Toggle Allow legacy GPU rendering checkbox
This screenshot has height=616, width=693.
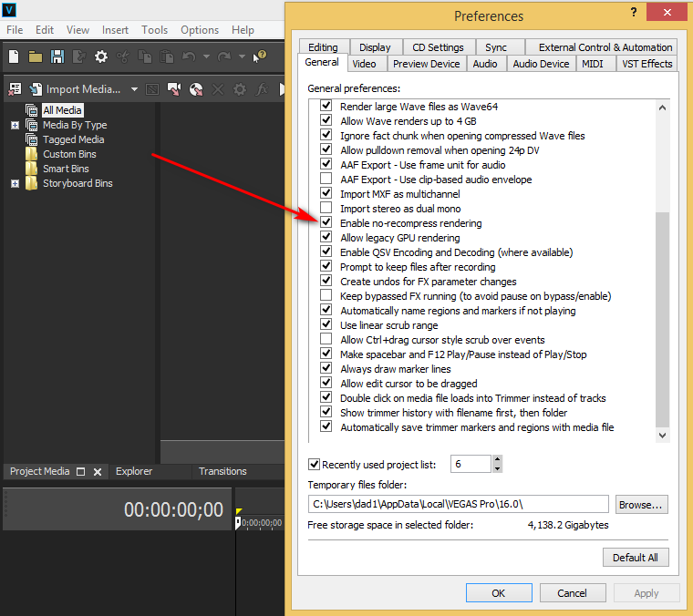pyautogui.click(x=326, y=236)
